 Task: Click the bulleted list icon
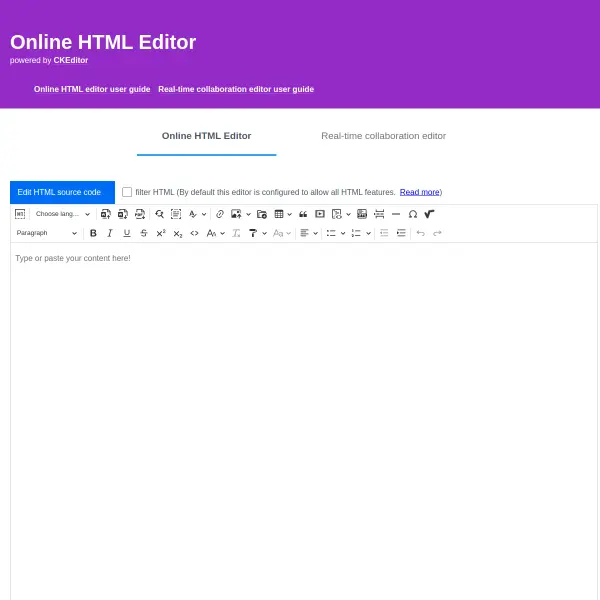[331, 233]
